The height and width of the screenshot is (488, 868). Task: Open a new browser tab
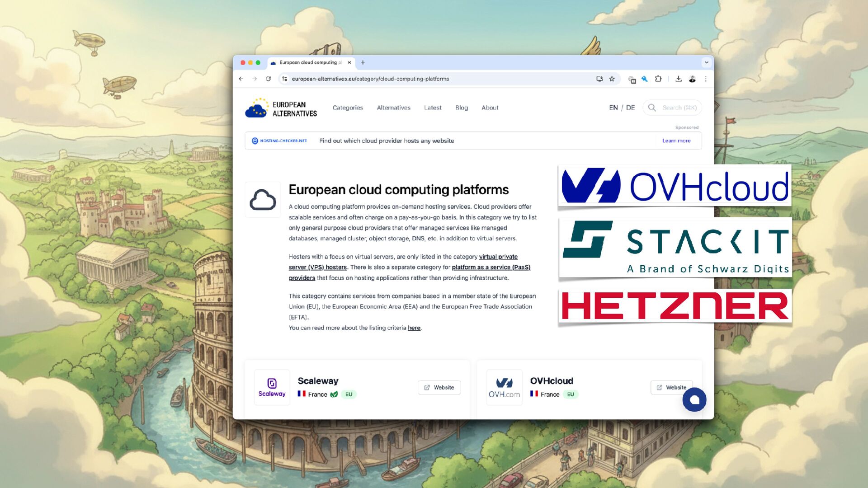tap(363, 62)
